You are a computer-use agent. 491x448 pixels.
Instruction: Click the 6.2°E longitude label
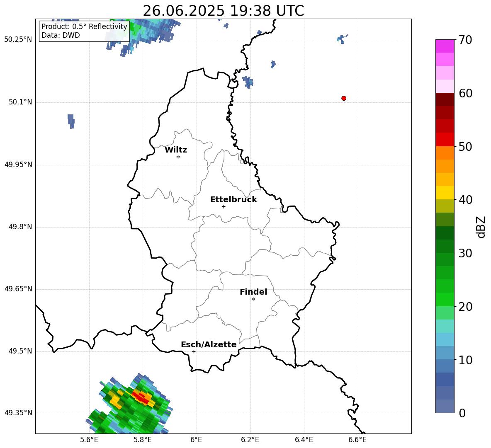tap(250, 440)
